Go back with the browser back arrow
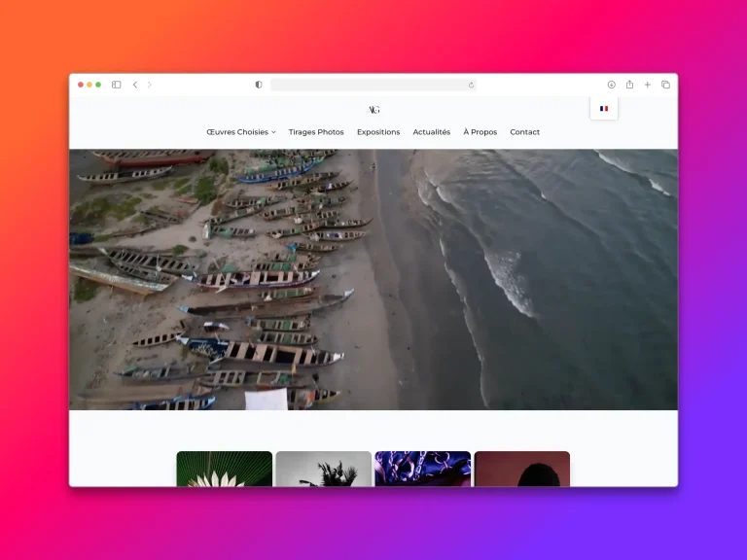 pos(135,85)
